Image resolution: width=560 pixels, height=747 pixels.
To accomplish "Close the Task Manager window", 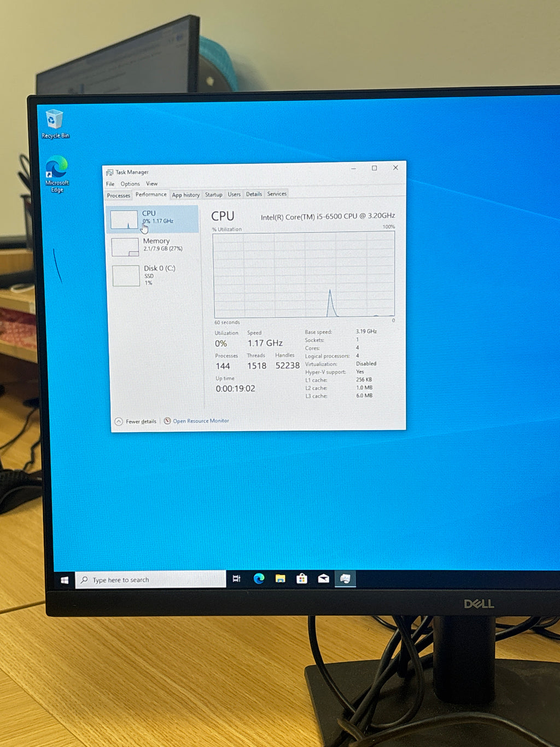I will pyautogui.click(x=395, y=167).
